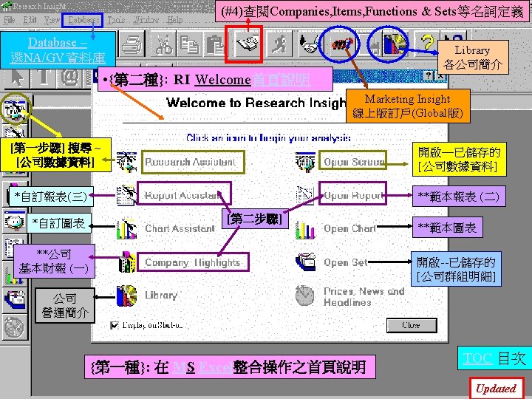
Task: Select the arrow pointer tool
Action: click(x=16, y=78)
